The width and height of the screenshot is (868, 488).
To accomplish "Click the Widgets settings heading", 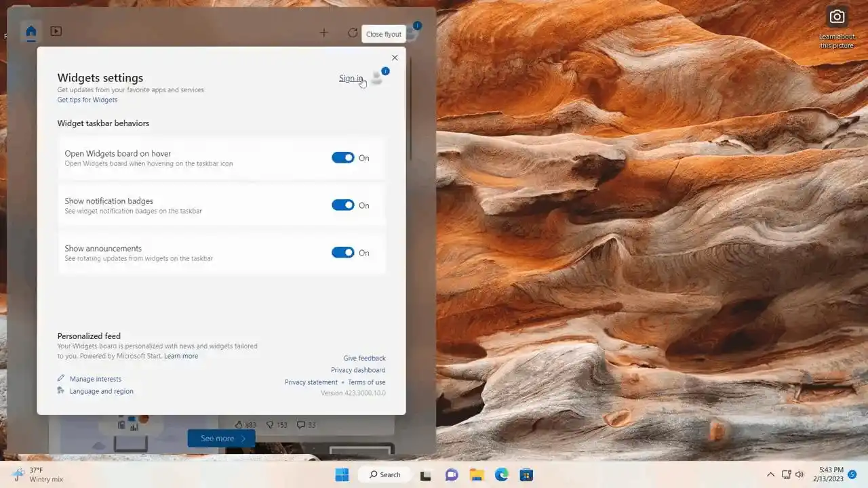I will 100,78.
